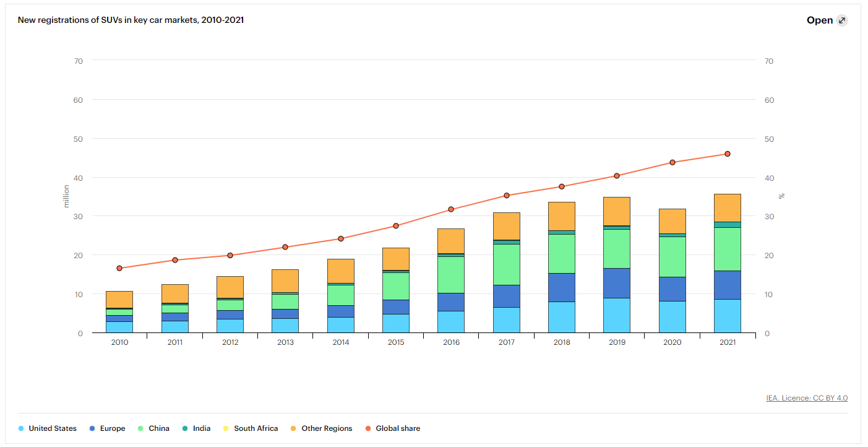This screenshot has height=447, width=868.
Task: Hide the India legend entry
Action: (196, 428)
